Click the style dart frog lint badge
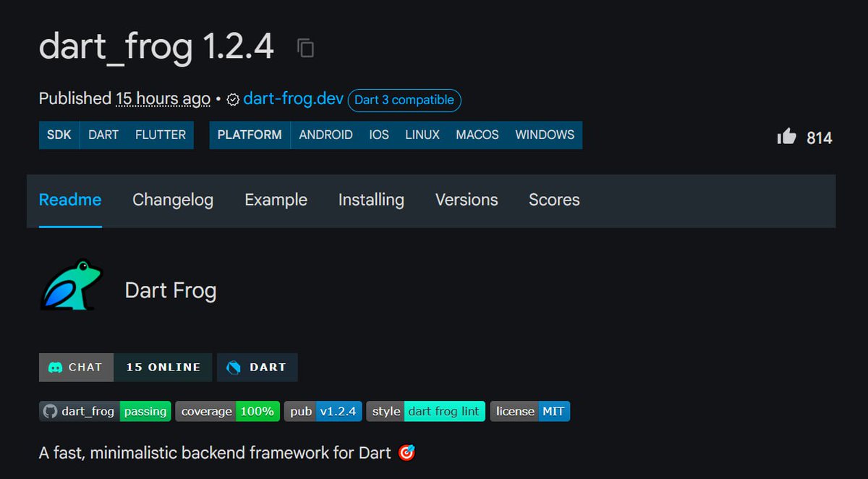Screen dimensions: 868x479 pos(425,412)
